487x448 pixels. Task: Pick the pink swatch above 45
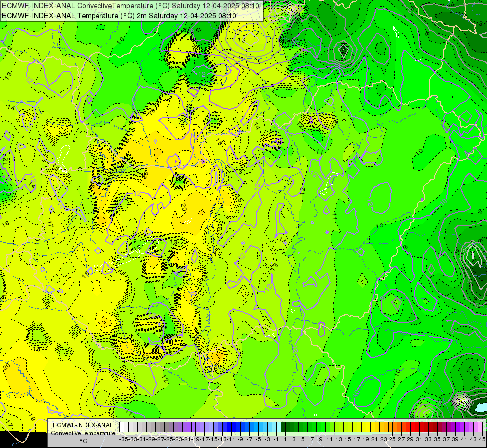(x=480, y=427)
